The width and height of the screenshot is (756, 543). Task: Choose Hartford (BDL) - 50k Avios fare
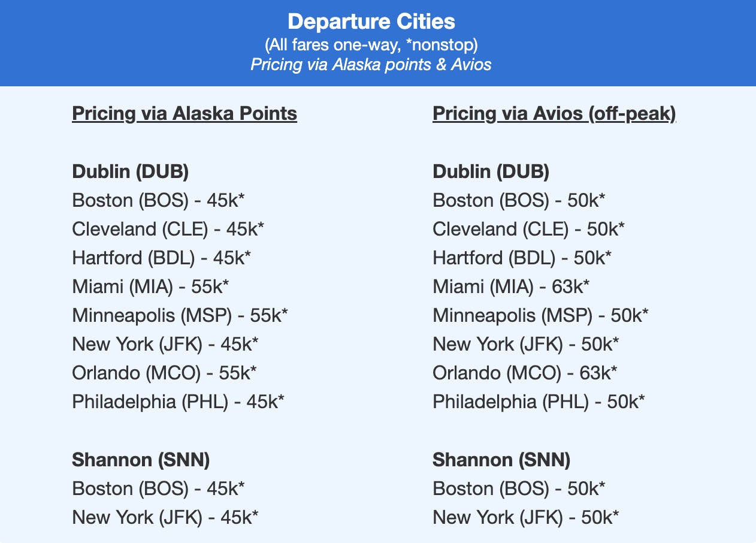522,258
